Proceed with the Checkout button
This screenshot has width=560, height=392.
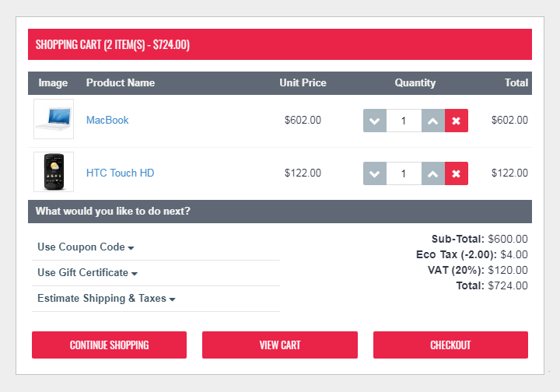click(450, 345)
